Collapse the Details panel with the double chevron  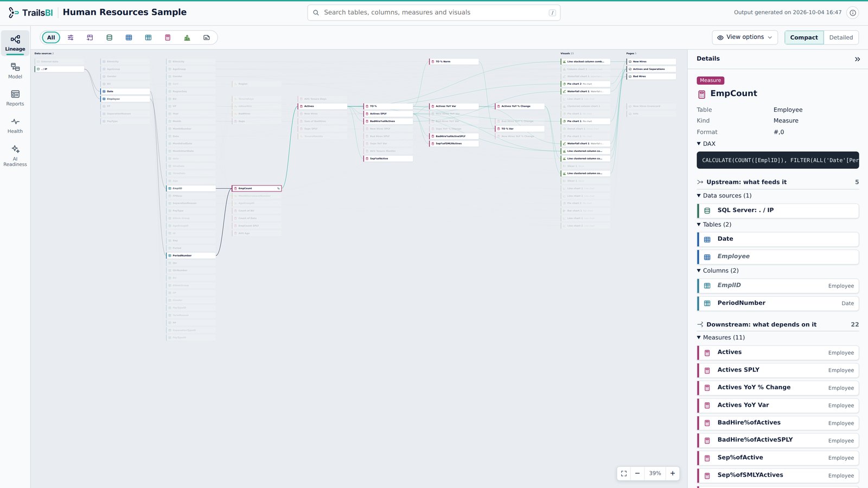(857, 59)
